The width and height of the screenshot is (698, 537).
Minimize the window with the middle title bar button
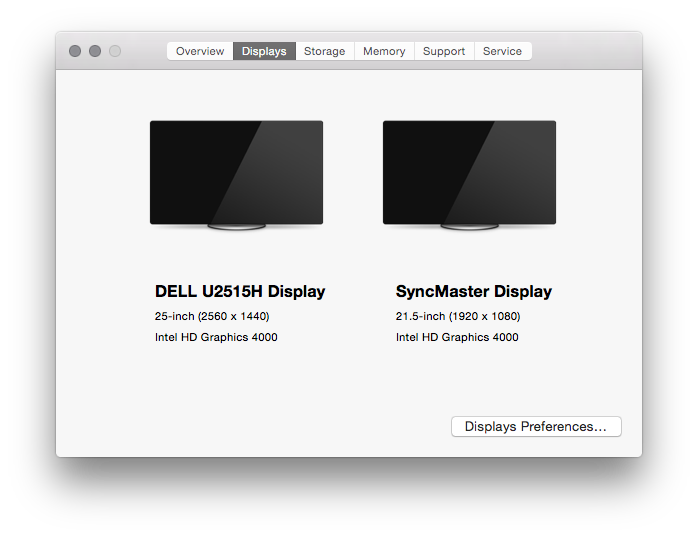[x=95, y=51]
